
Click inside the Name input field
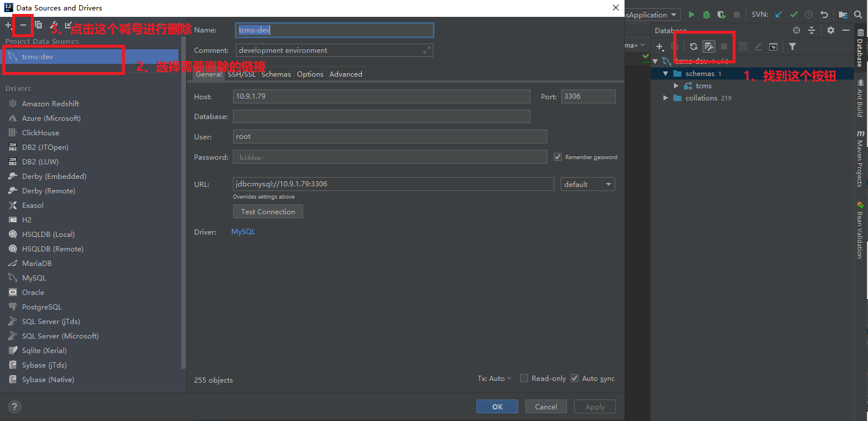pyautogui.click(x=334, y=30)
